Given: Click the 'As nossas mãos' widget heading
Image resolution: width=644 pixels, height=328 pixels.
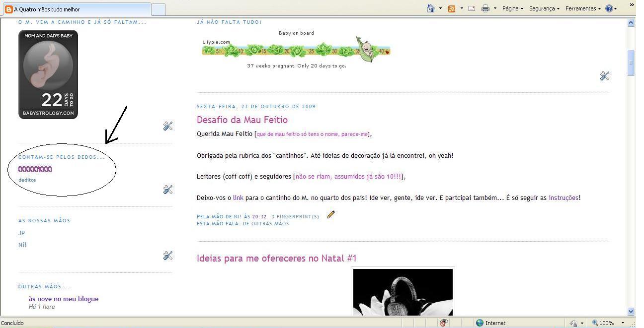Looking at the screenshot, I should [44, 220].
